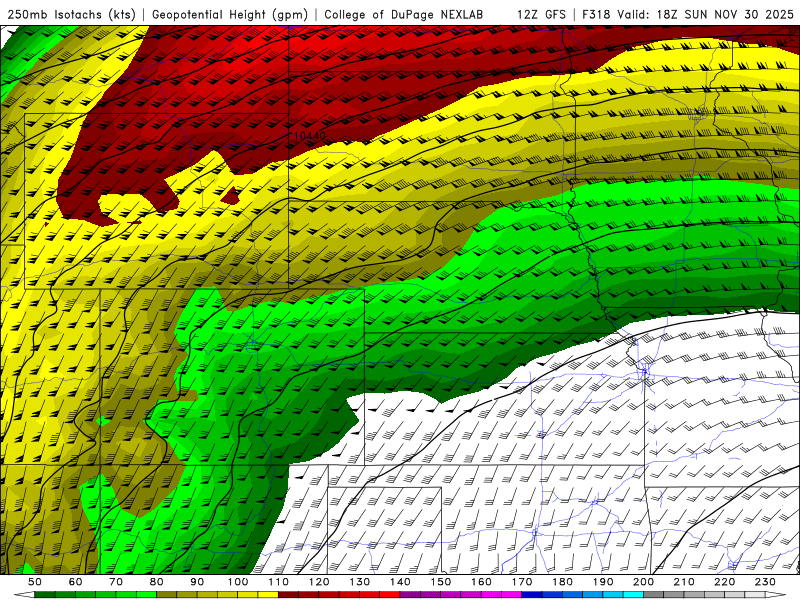Click the '230' legend value
This screenshot has width=800, height=600.
tap(765, 582)
